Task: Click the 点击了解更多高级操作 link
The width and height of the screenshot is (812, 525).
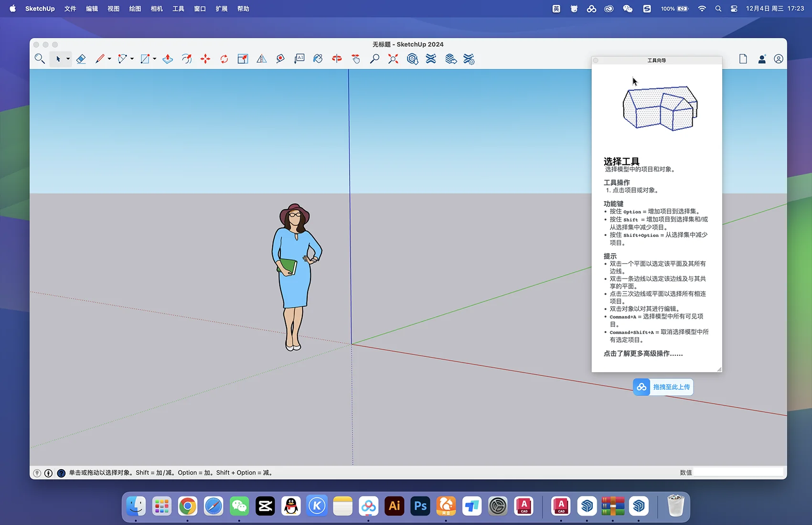Action: pos(643,354)
